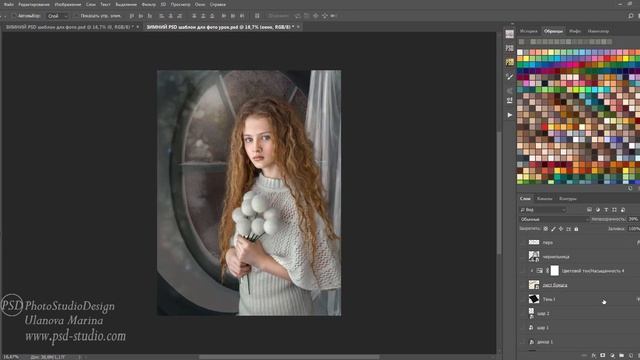Click the 16,67% zoom field in status bar
The width and height of the screenshot is (640, 360).
pos(11,357)
